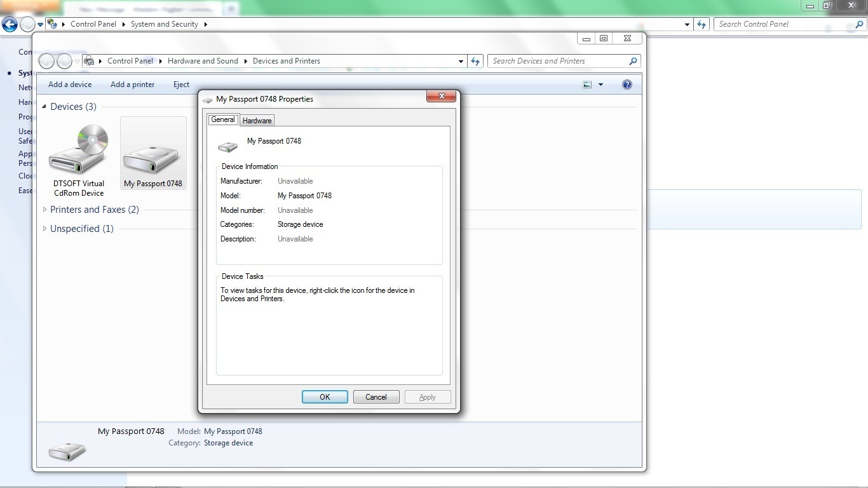Screen dimensions: 868x488
Task: Go back in the System and Security window
Action: point(10,24)
